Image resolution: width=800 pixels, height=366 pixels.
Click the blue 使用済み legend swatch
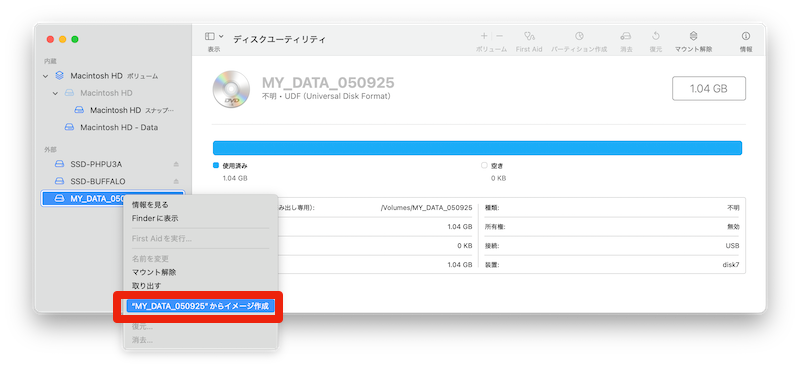215,166
